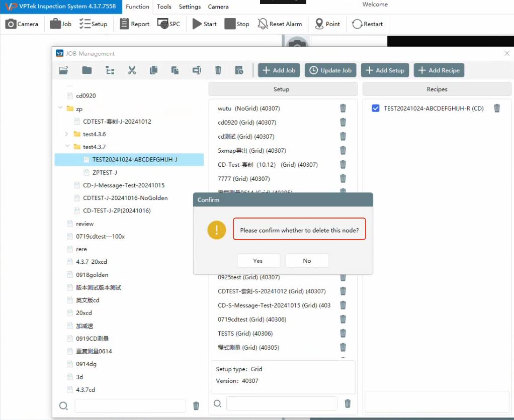Select the CD-J-Message-Test-20241015 job
Image resolution: width=514 pixels, height=420 pixels.
point(124,185)
